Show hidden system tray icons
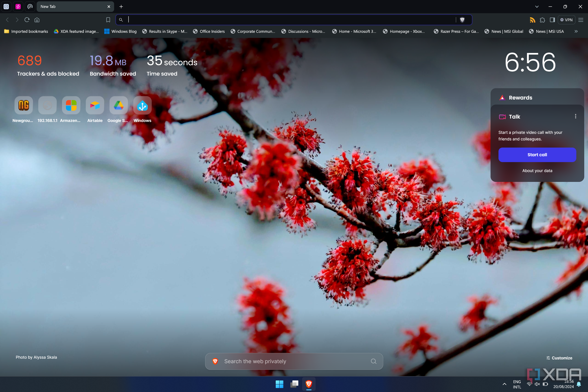Viewport: 588px width, 392px height. coord(504,384)
